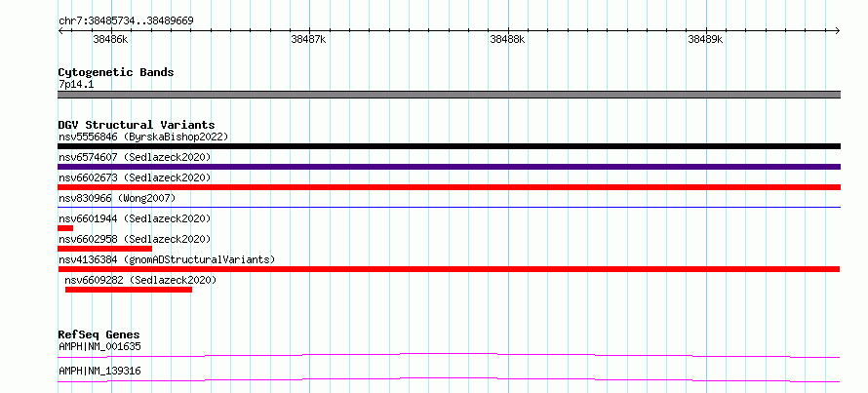Open variant nsv6609282 (Sedlazeck2020) label
The image size is (868, 393).
(x=140, y=280)
